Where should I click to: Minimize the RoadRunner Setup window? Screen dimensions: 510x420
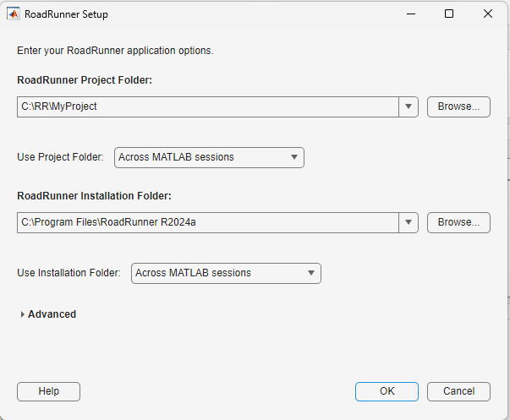click(x=410, y=14)
